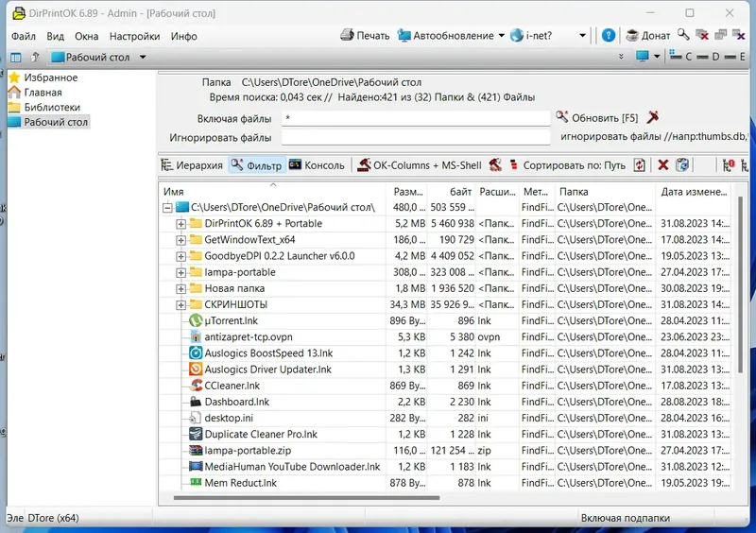Expand lampa-portable folder

coord(180,272)
